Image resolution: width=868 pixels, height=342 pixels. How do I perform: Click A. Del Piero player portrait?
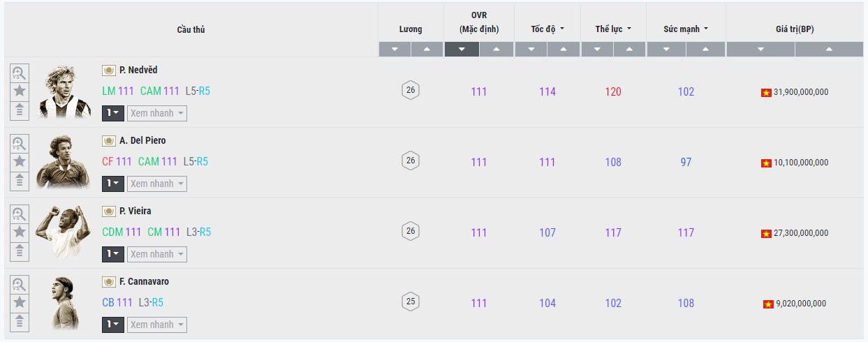click(x=64, y=162)
